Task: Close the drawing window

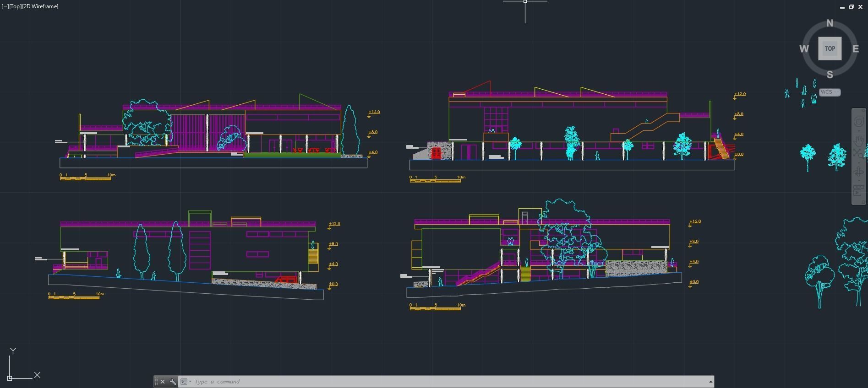Action: click(861, 7)
